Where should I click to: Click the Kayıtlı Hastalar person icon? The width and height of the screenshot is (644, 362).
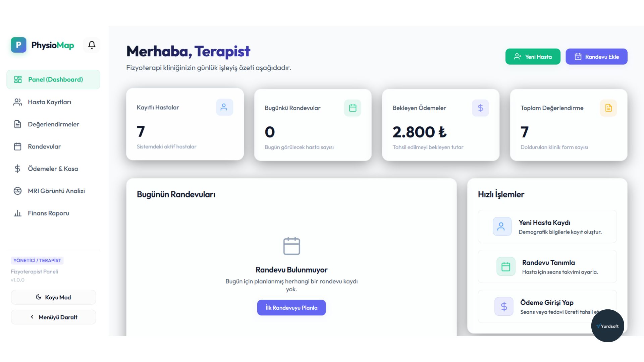224,107
